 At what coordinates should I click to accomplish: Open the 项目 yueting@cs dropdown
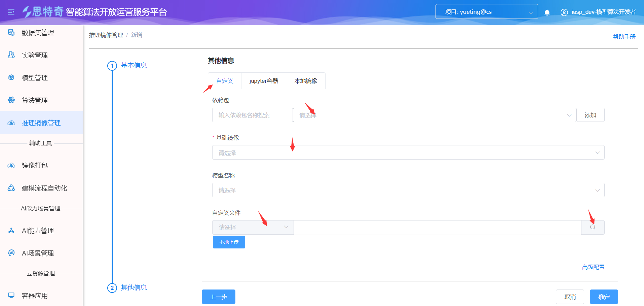[486, 12]
